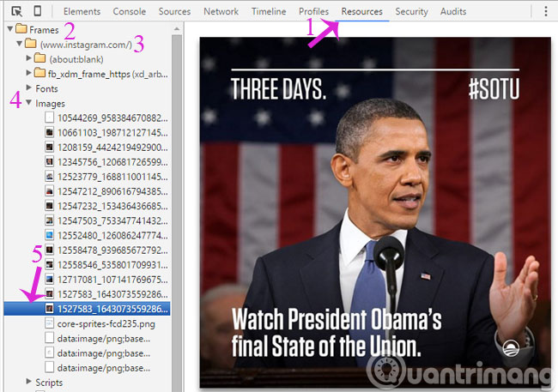558x392 pixels.
Task: Click thumbnail icon of 12558546_535801709931
Action: point(50,265)
